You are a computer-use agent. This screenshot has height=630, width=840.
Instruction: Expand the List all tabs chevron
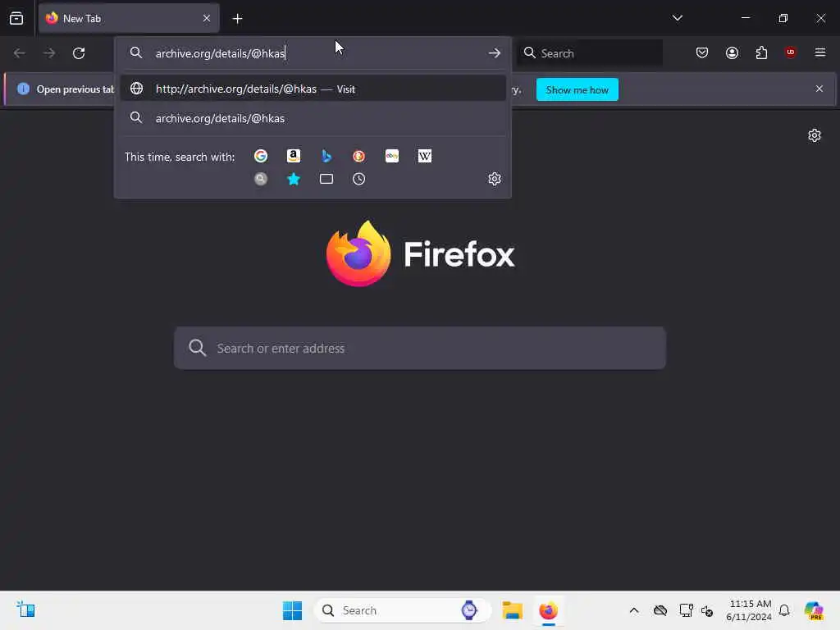point(677,18)
